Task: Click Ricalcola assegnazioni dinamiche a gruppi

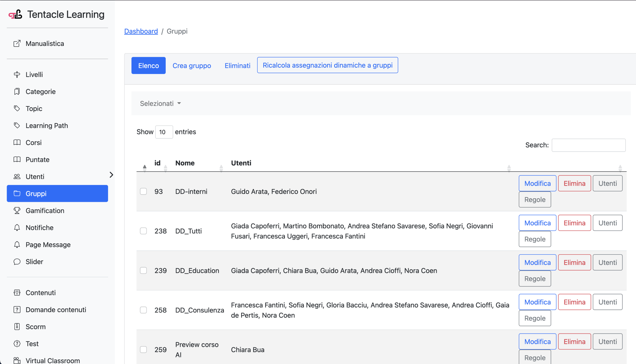Action: (327, 65)
